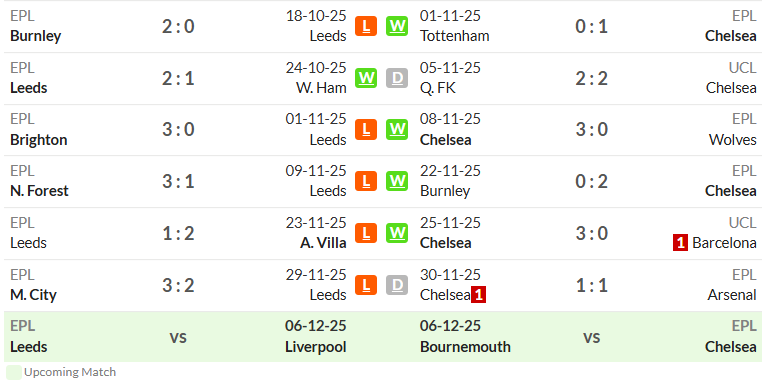Click the N. Forest team name
This screenshot has height=390, width=762.
(x=39, y=191)
